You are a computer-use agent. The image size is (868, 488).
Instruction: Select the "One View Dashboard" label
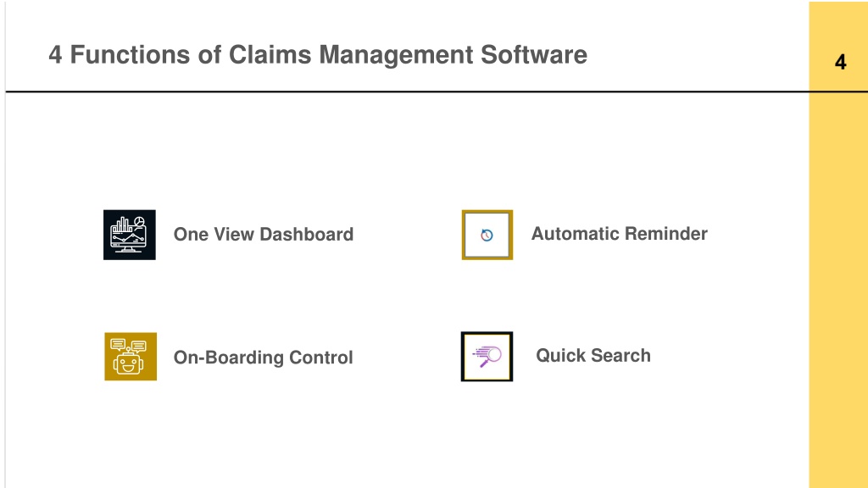(264, 234)
